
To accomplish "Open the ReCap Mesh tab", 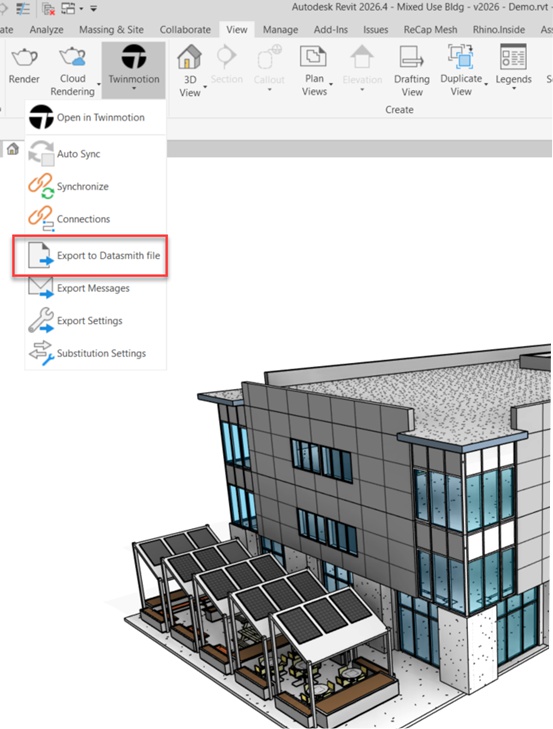I will point(430,30).
